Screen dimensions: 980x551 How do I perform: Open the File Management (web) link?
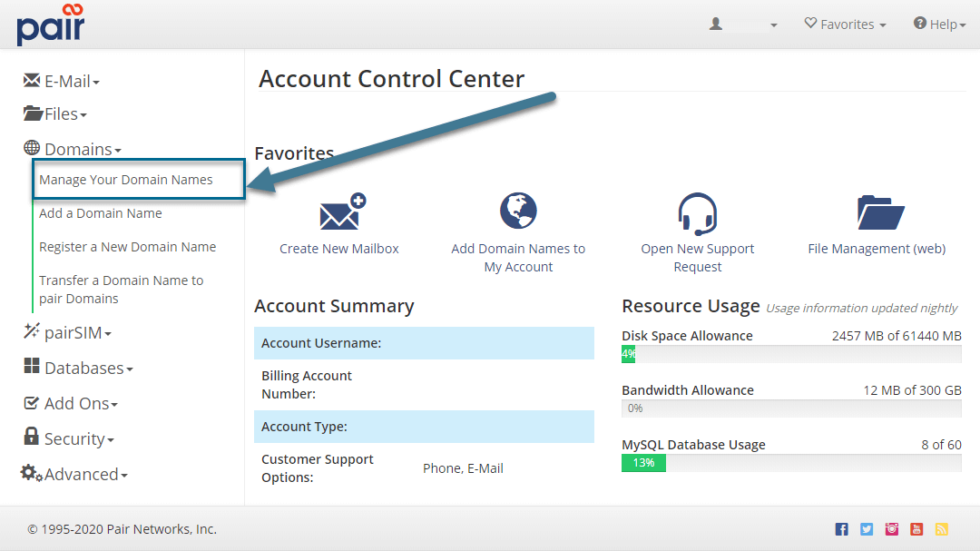click(877, 249)
